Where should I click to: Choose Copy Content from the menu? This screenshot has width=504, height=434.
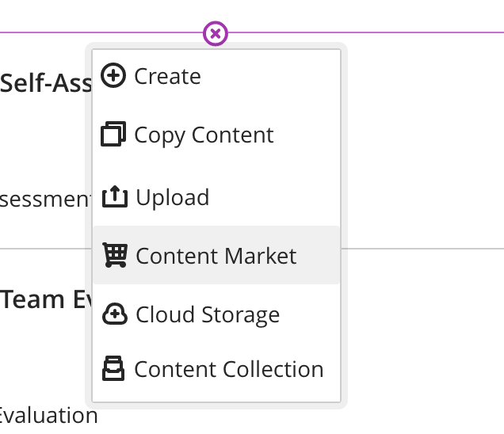click(x=204, y=135)
